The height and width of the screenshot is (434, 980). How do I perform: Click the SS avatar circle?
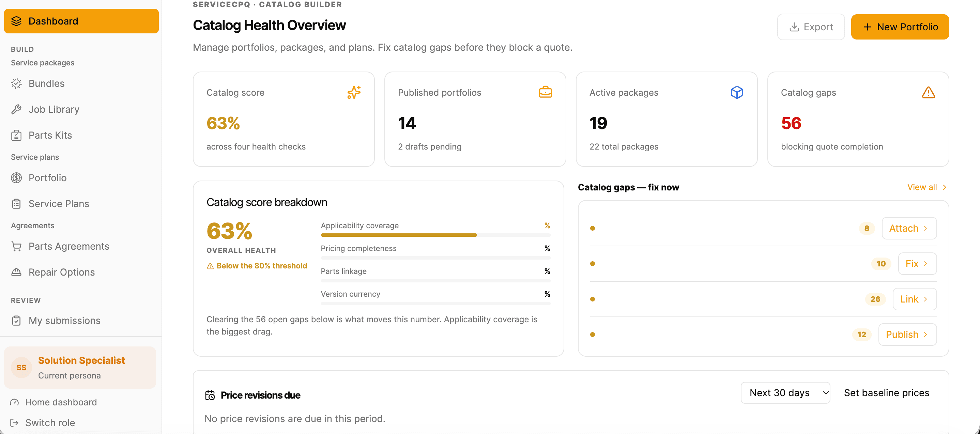[21, 368]
